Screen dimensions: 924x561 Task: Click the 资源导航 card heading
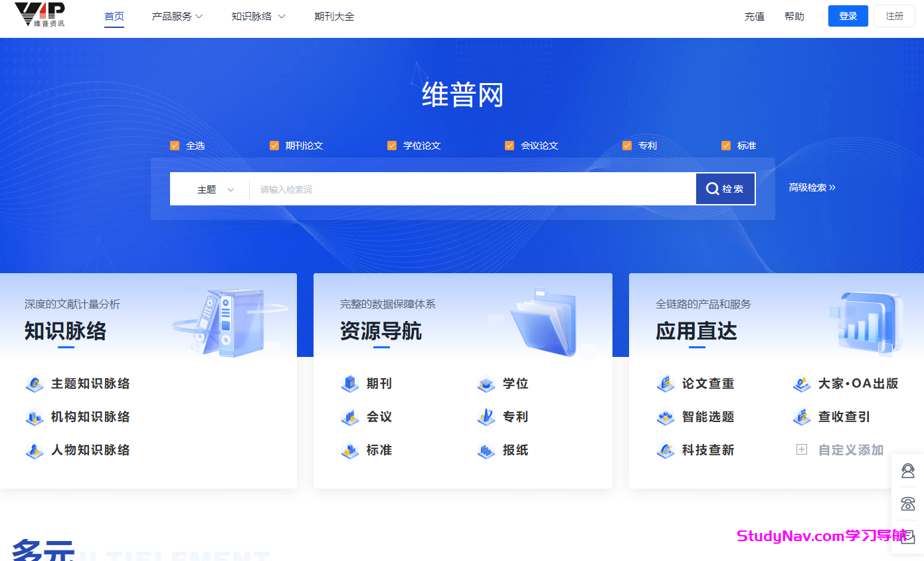[381, 331]
